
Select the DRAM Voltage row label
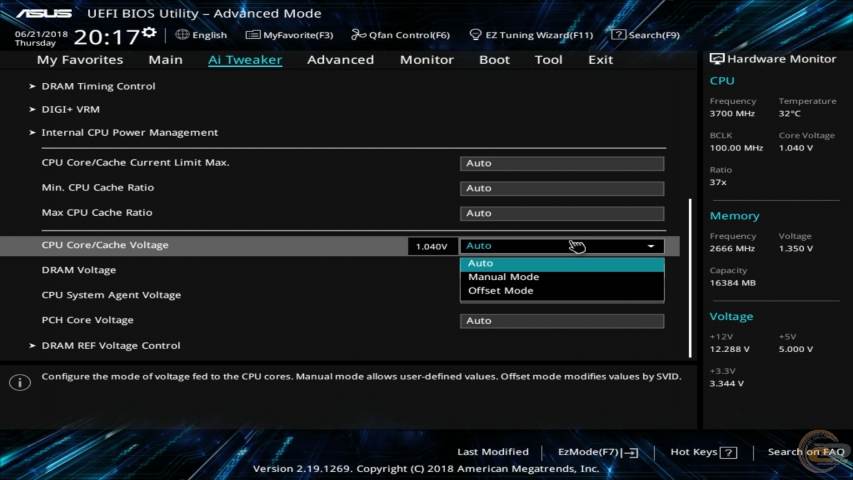(79, 270)
